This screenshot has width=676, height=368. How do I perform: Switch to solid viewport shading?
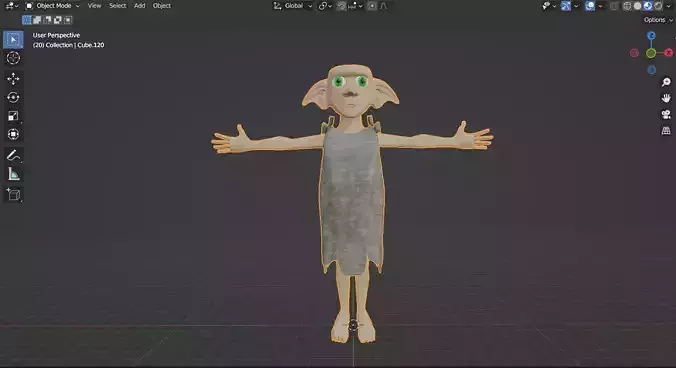click(x=638, y=6)
